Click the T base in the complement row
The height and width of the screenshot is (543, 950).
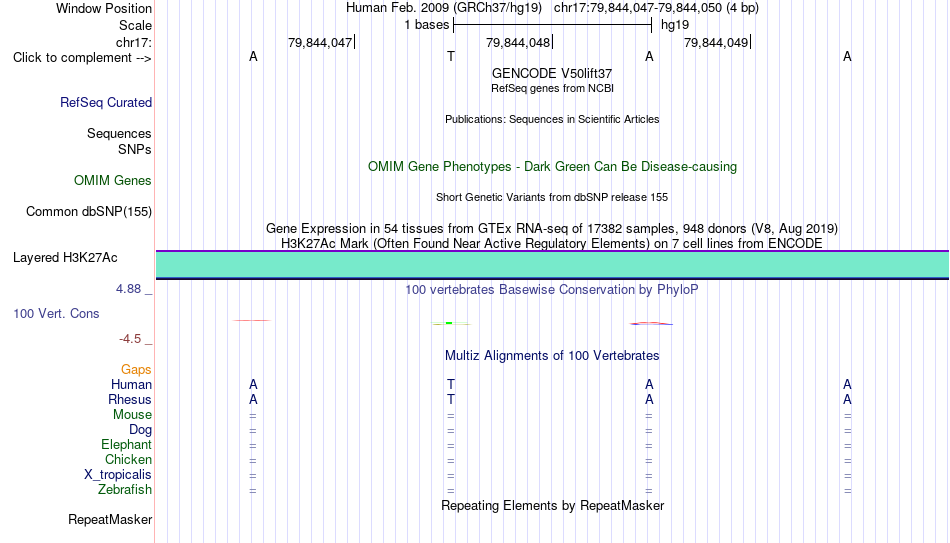451,56
